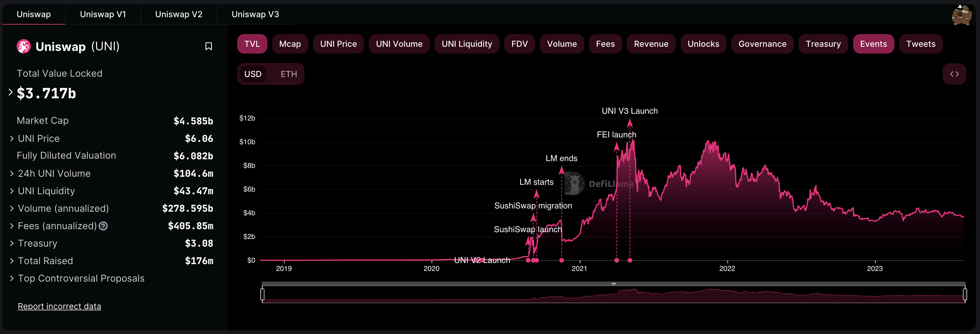Click the UNI V3 Launch event dot
The height and width of the screenshot is (334, 980).
pos(630,260)
